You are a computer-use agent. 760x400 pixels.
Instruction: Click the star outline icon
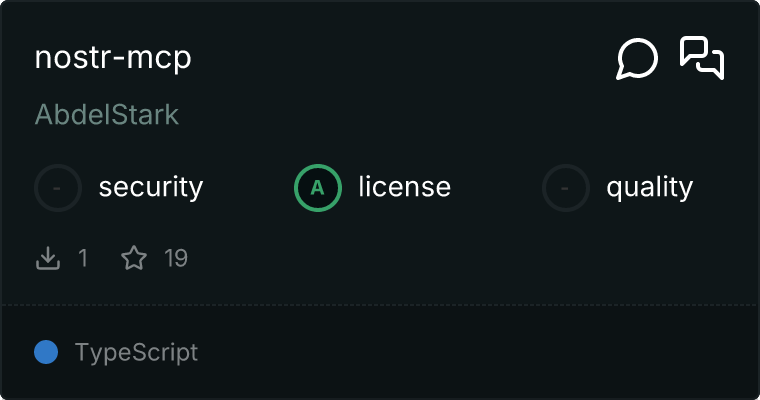click(134, 259)
